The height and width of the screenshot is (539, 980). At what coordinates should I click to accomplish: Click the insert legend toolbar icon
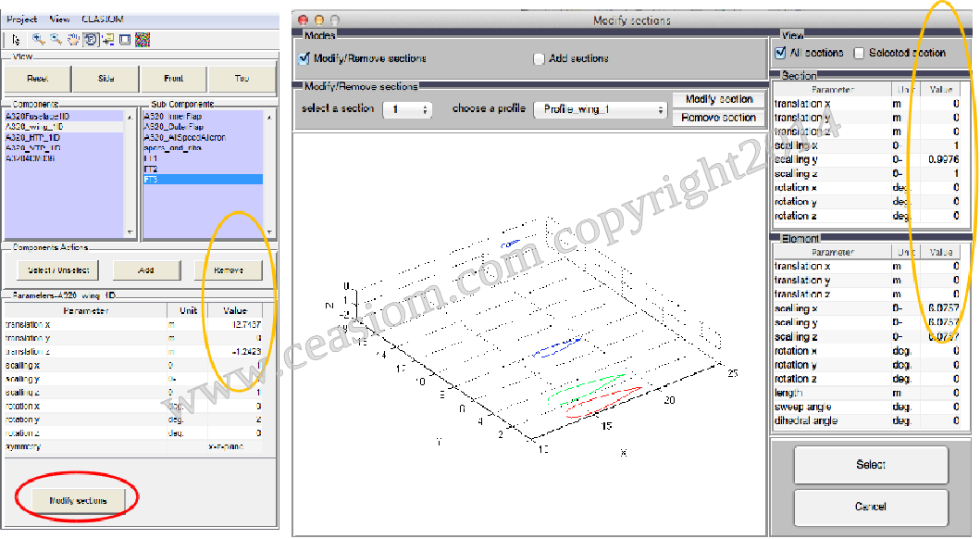125,39
